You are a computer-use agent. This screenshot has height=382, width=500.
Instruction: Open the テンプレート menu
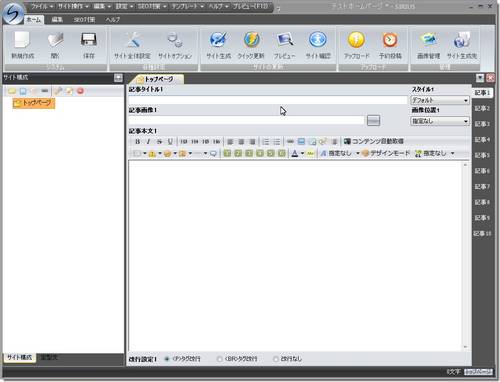point(187,6)
